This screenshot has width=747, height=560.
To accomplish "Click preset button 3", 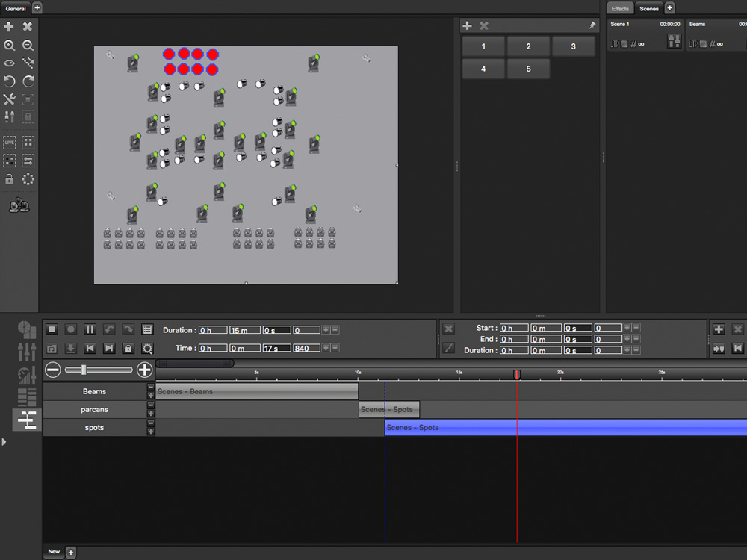I will tap(573, 46).
